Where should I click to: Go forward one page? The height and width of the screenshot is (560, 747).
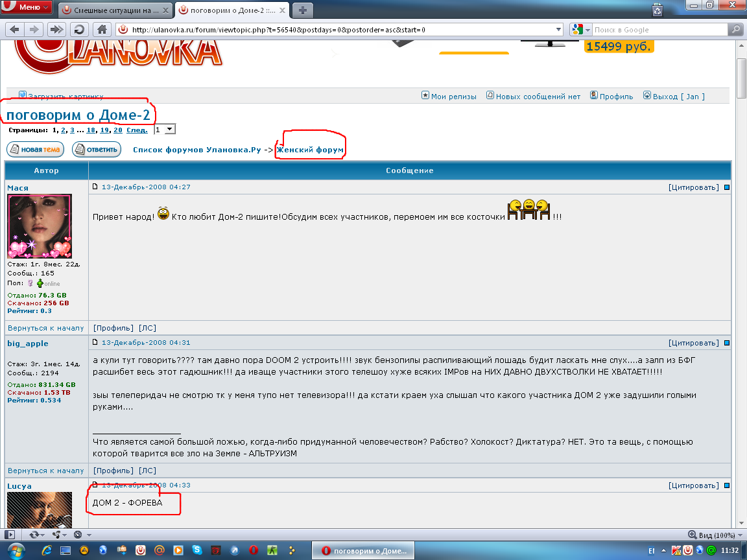(34, 30)
